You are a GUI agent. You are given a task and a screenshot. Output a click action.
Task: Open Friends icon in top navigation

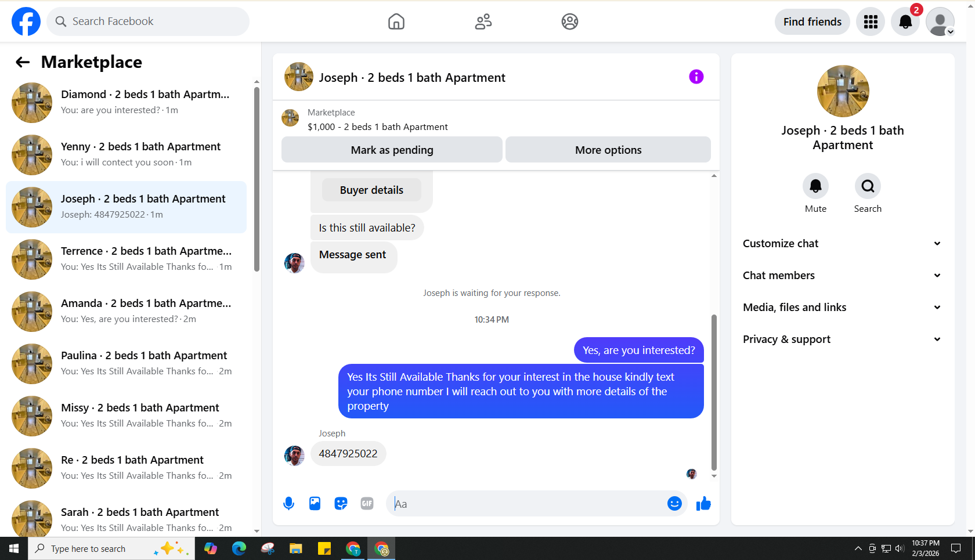[x=483, y=21]
